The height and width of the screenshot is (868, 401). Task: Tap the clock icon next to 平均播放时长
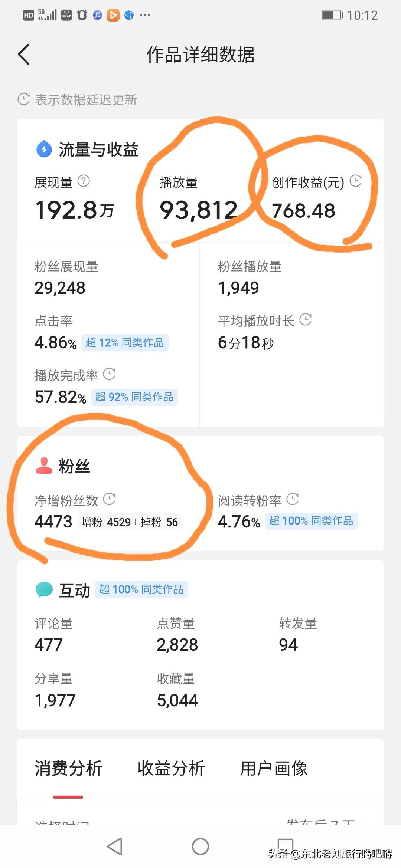point(305,320)
